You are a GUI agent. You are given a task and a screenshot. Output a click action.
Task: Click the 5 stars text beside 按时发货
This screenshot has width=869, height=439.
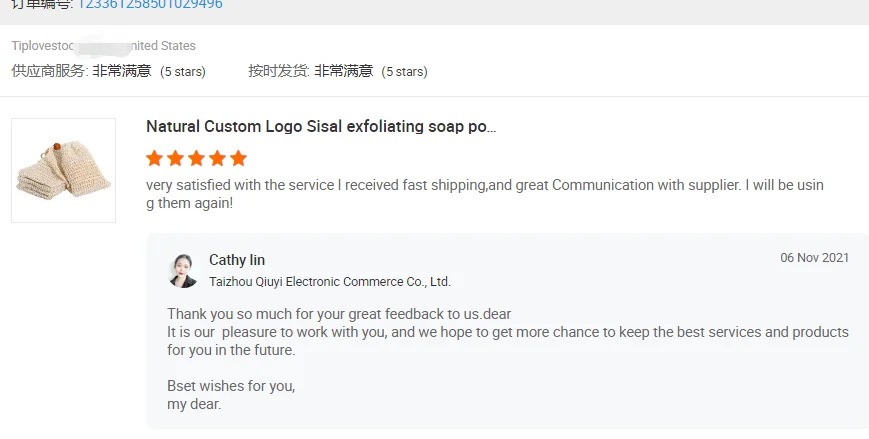pos(405,72)
